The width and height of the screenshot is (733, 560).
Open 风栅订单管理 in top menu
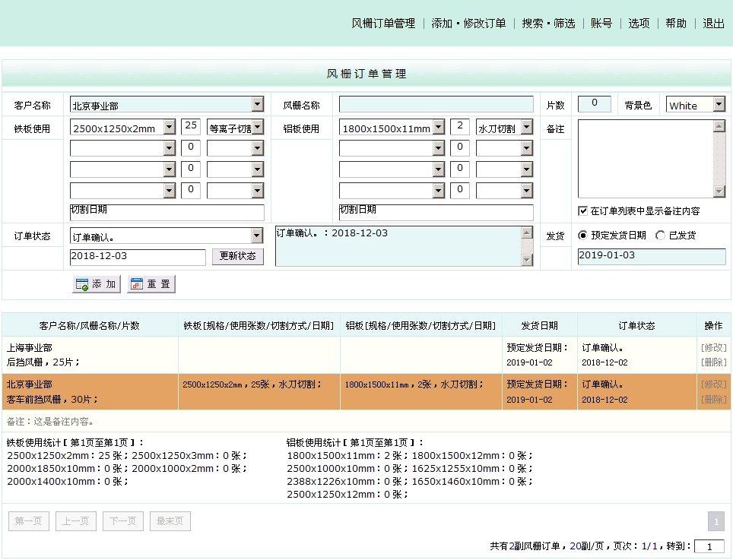(x=383, y=24)
